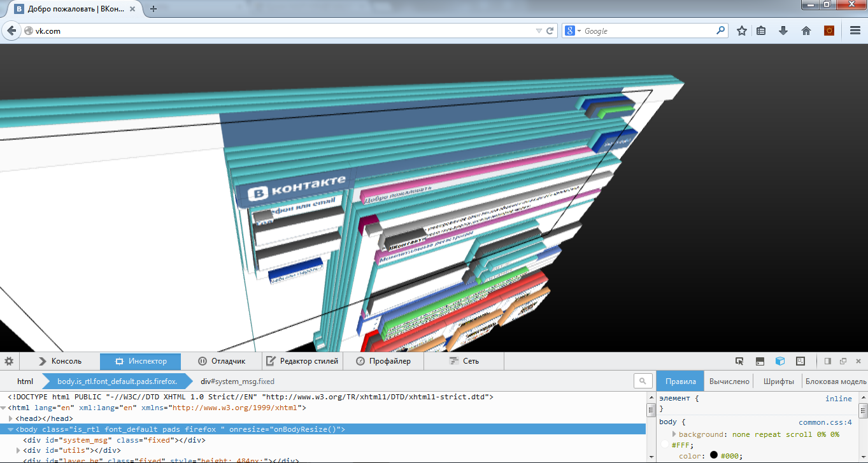Show bookmarks list icon
The width and height of the screenshot is (868, 463).
coord(761,31)
